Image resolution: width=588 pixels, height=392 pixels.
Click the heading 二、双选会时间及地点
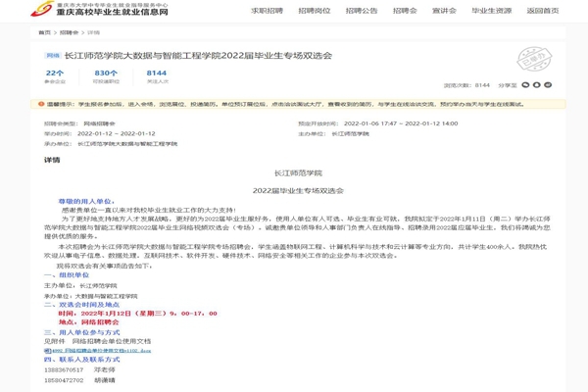(x=81, y=304)
